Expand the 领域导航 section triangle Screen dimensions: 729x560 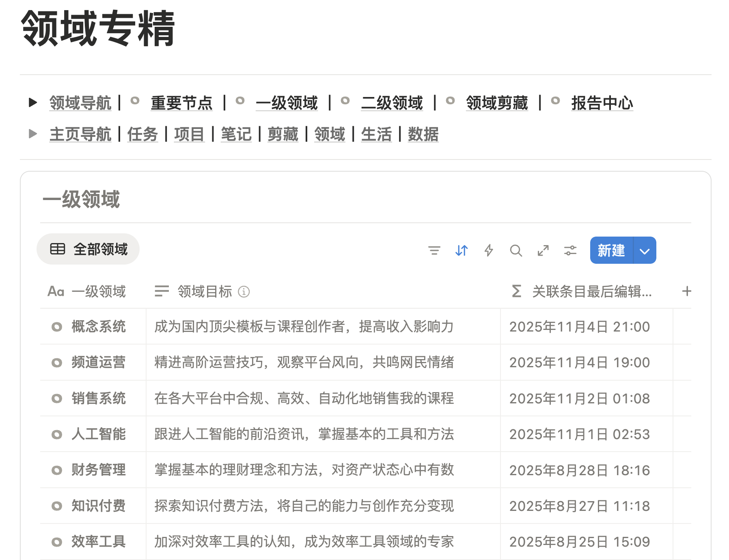(32, 102)
